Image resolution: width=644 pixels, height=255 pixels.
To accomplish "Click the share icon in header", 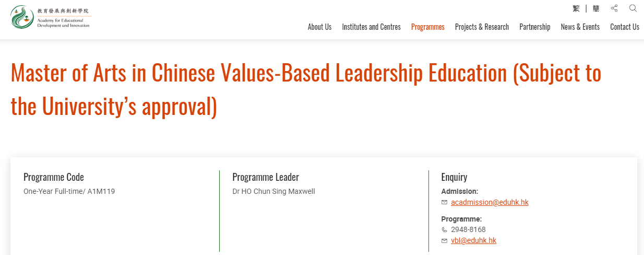I will coord(614,8).
